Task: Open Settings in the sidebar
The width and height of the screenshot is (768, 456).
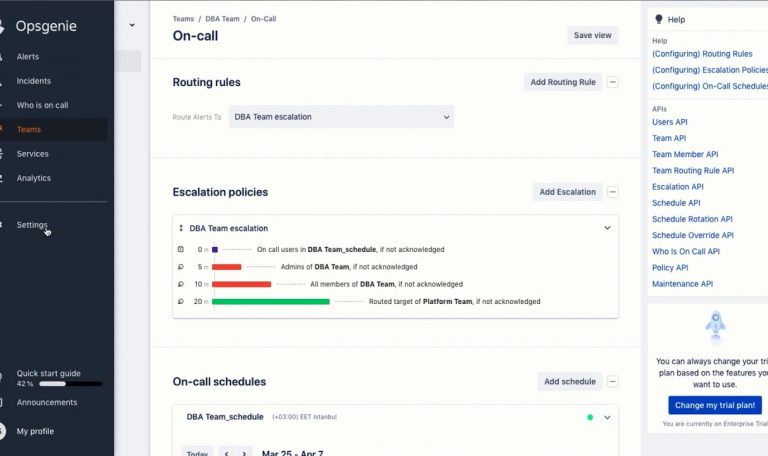Action: tap(32, 225)
